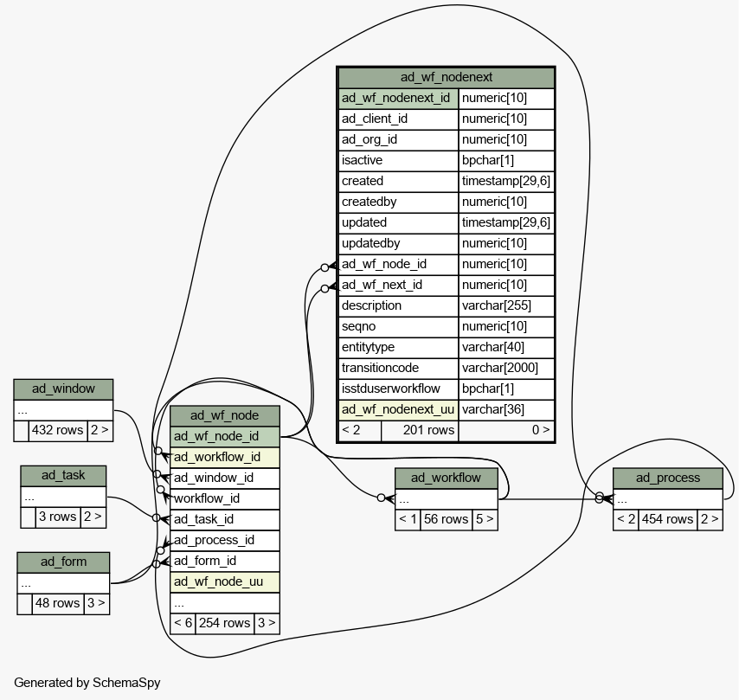This screenshot has height=700, width=739.
Task: Click the 5 > children indicator on ad_workflow
Action: coord(485,519)
